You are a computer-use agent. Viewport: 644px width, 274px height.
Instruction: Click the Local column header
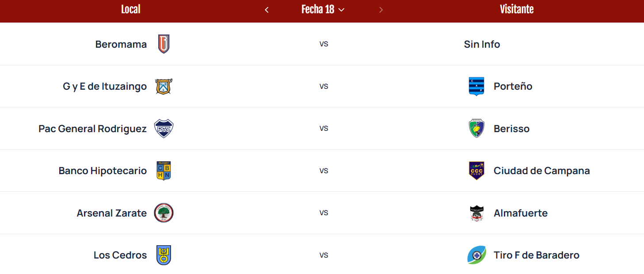coord(131,9)
